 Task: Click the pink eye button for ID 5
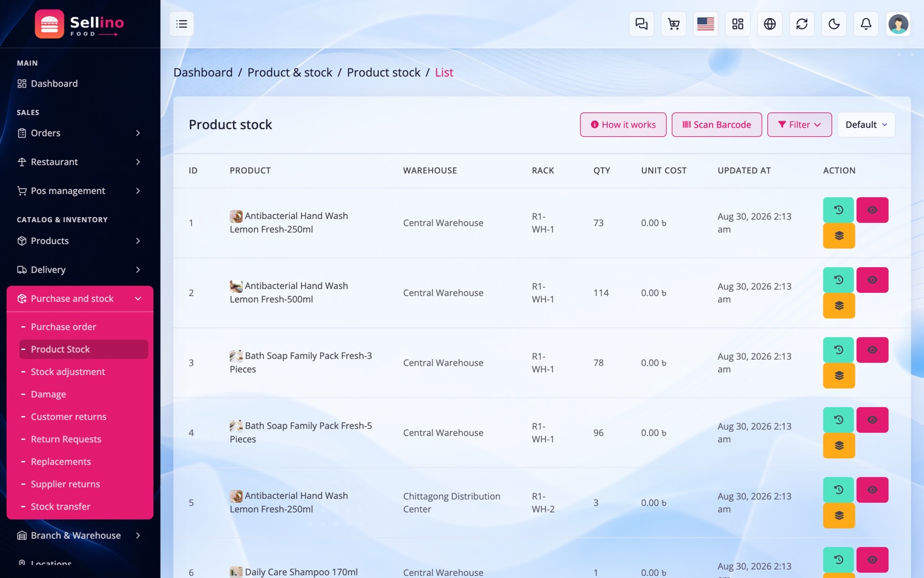tap(872, 490)
